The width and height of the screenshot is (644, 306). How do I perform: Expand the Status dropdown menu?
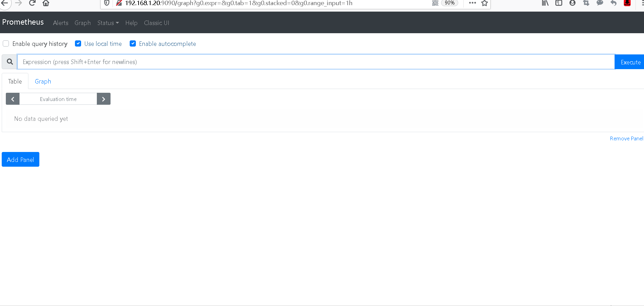tap(108, 23)
